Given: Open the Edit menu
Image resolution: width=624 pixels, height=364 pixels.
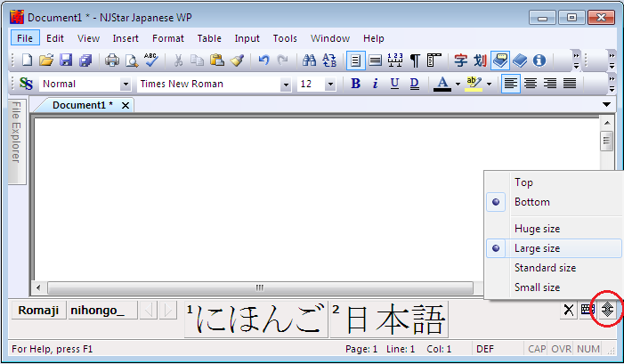Looking at the screenshot, I should pyautogui.click(x=55, y=38).
